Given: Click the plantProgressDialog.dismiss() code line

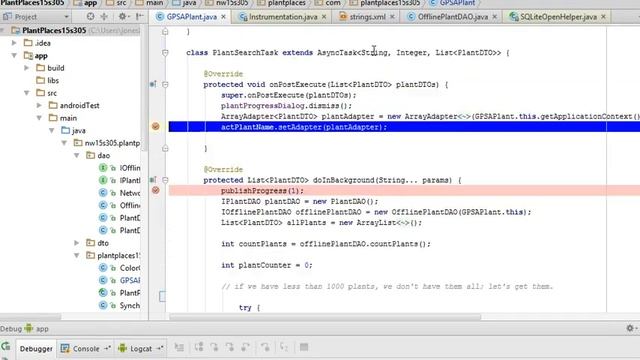Looking at the screenshot, I should pyautogui.click(x=286, y=106).
